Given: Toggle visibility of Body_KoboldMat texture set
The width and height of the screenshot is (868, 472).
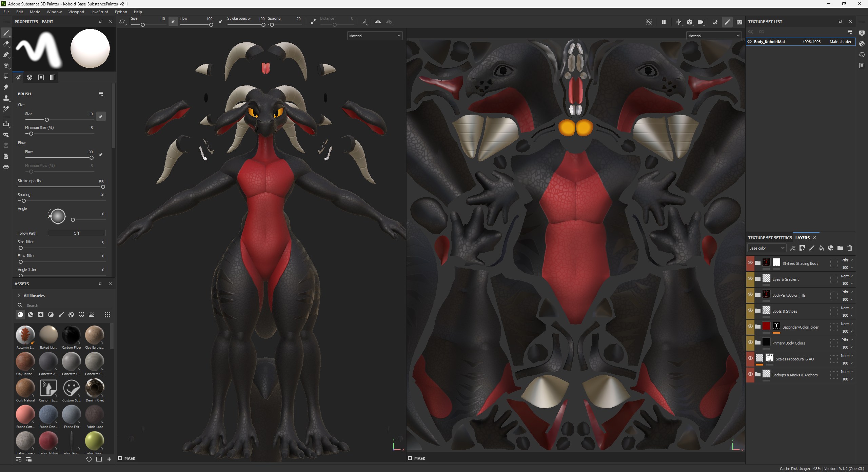Looking at the screenshot, I should pos(750,42).
